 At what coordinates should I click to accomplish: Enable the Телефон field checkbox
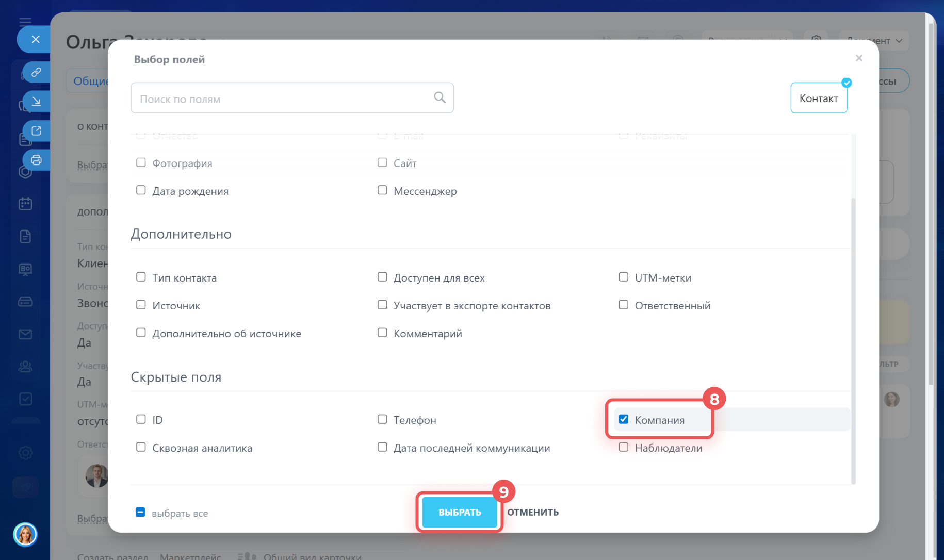point(382,419)
